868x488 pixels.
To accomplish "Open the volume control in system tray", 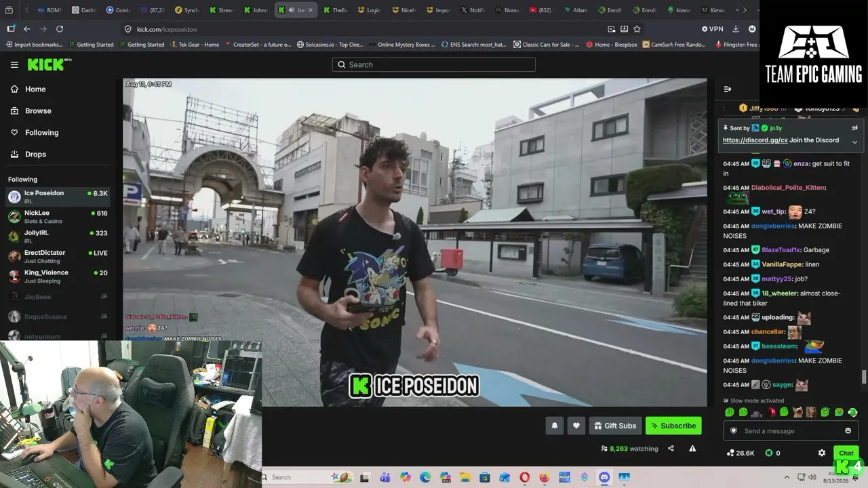I will coord(812,477).
